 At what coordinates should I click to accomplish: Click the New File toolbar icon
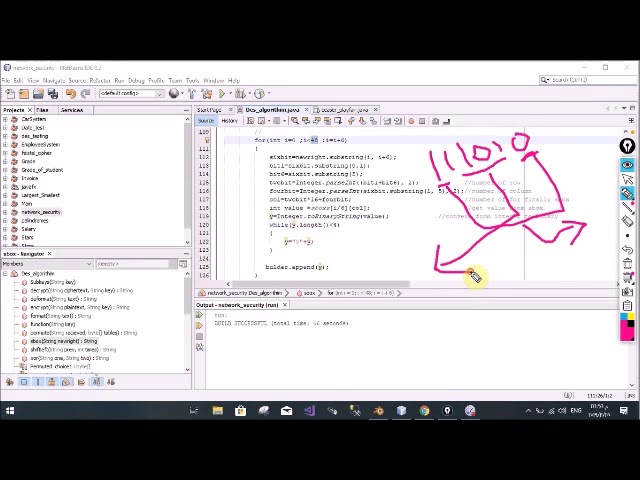(x=10, y=94)
